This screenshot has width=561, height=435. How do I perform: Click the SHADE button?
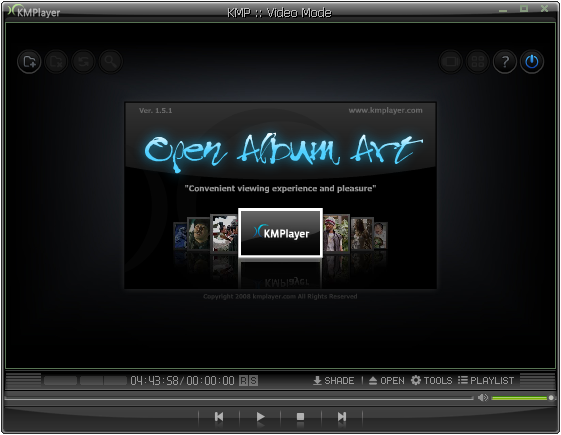click(x=333, y=380)
